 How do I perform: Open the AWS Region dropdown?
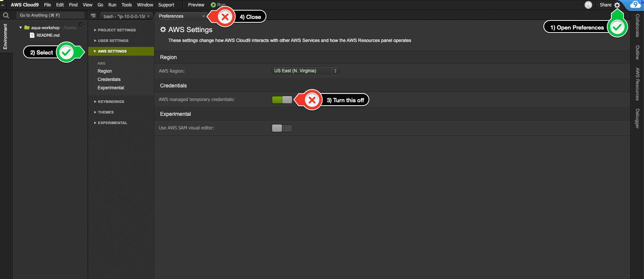[306, 71]
